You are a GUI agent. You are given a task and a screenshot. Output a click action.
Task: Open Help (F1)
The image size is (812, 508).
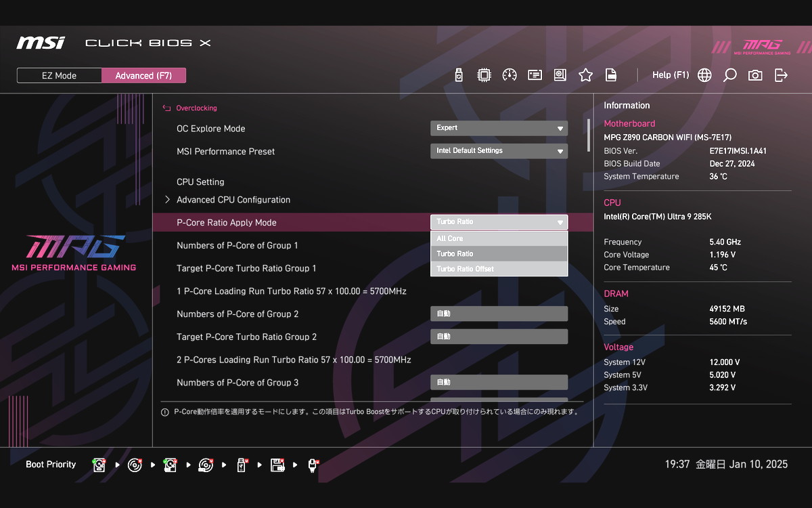point(671,75)
